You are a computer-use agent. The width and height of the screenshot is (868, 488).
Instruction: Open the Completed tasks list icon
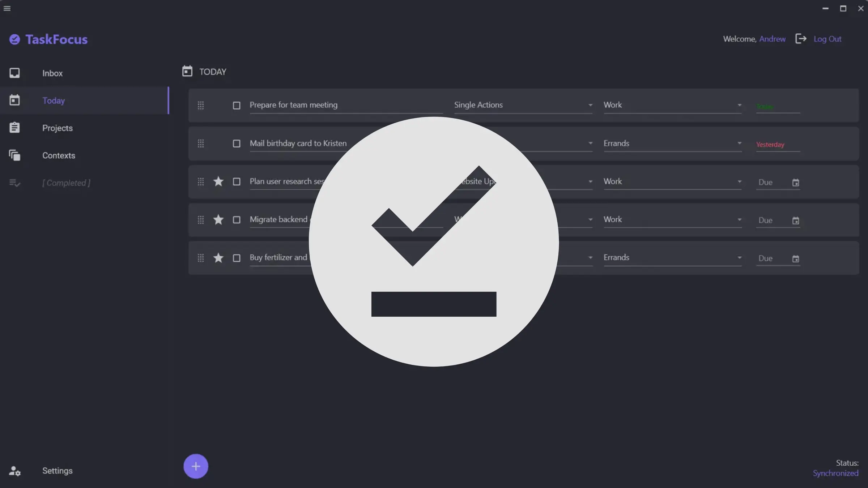click(14, 183)
